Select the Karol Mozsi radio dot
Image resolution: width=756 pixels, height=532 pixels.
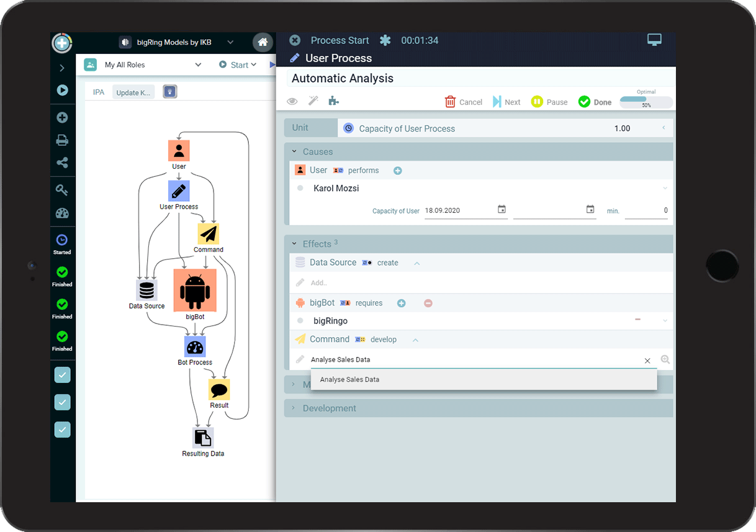click(x=300, y=188)
